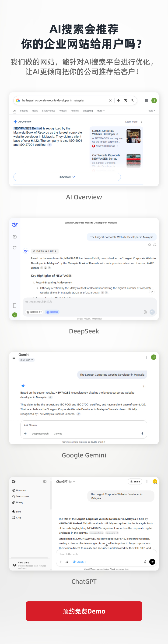Click the 预约免费Demo red button
Viewport: 168px width, 644px height.
click(x=84, y=611)
